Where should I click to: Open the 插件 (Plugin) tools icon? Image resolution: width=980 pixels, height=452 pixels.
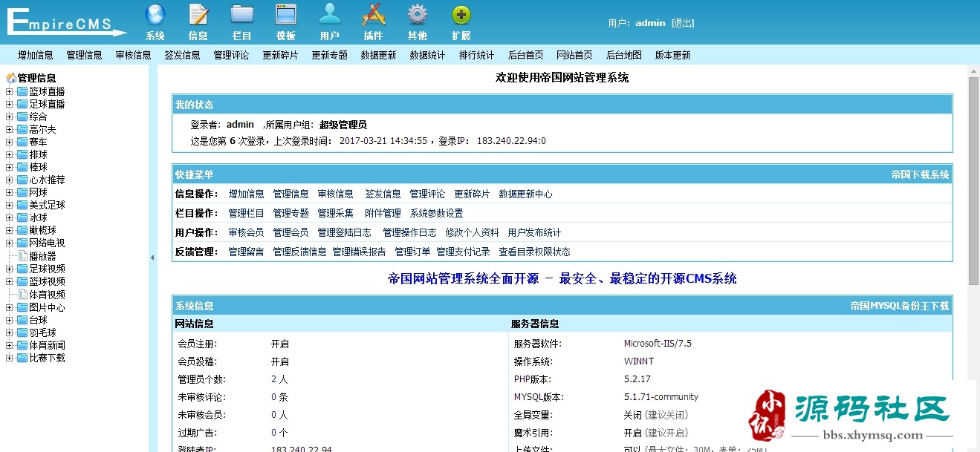(374, 14)
